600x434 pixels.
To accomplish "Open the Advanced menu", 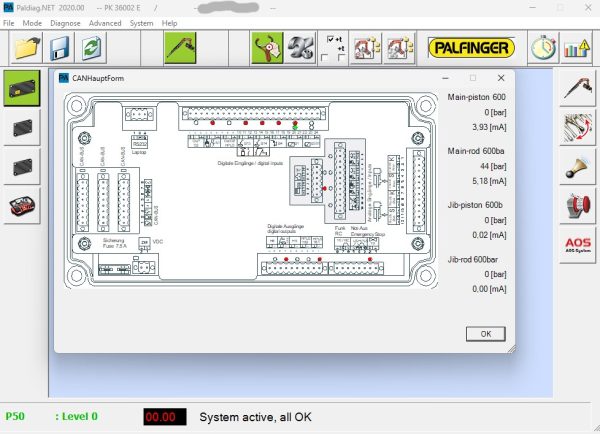I will 104,22.
